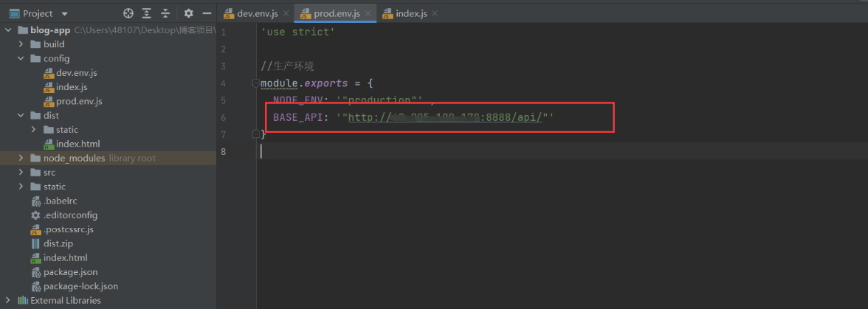Viewport: 868px width, 309px height.
Task: Select the .editorconfig file
Action: pos(70,215)
